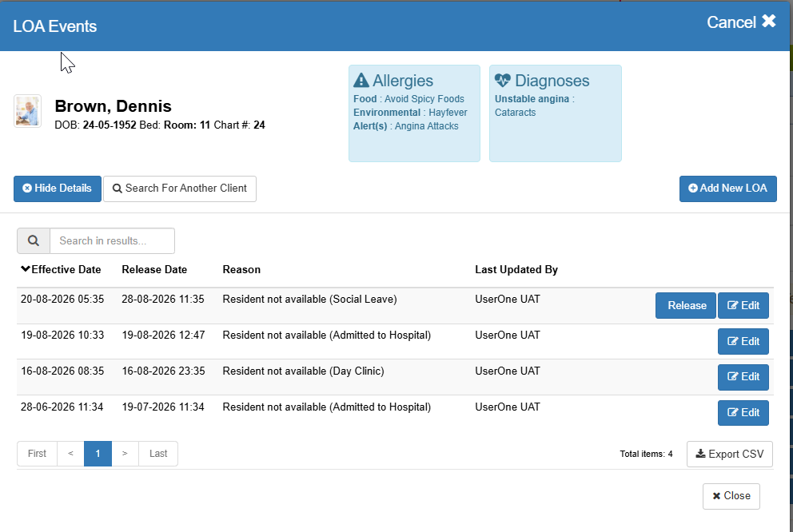
Task: Sort by Release Date column header
Action: coord(154,270)
